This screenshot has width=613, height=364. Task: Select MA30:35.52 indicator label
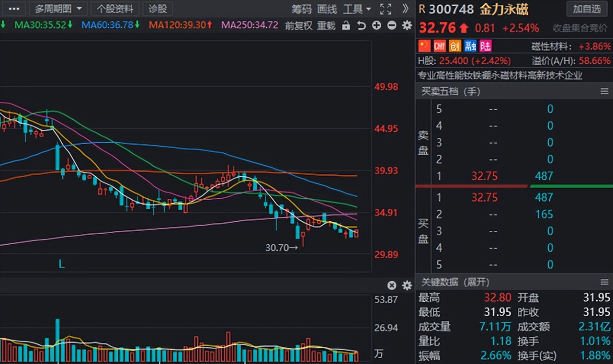[44, 25]
